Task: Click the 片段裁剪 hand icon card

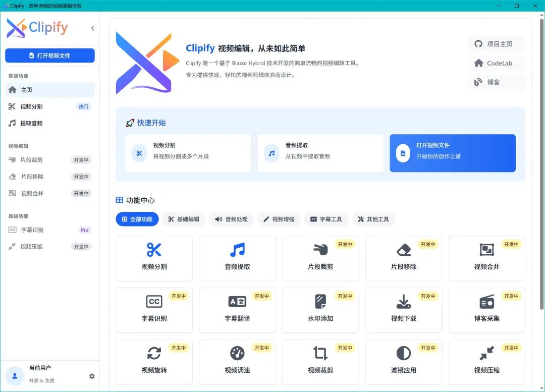Action: pyautogui.click(x=320, y=258)
